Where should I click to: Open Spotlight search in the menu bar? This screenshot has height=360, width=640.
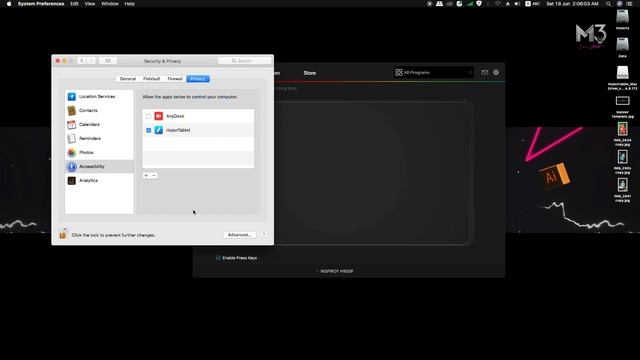pos(609,4)
